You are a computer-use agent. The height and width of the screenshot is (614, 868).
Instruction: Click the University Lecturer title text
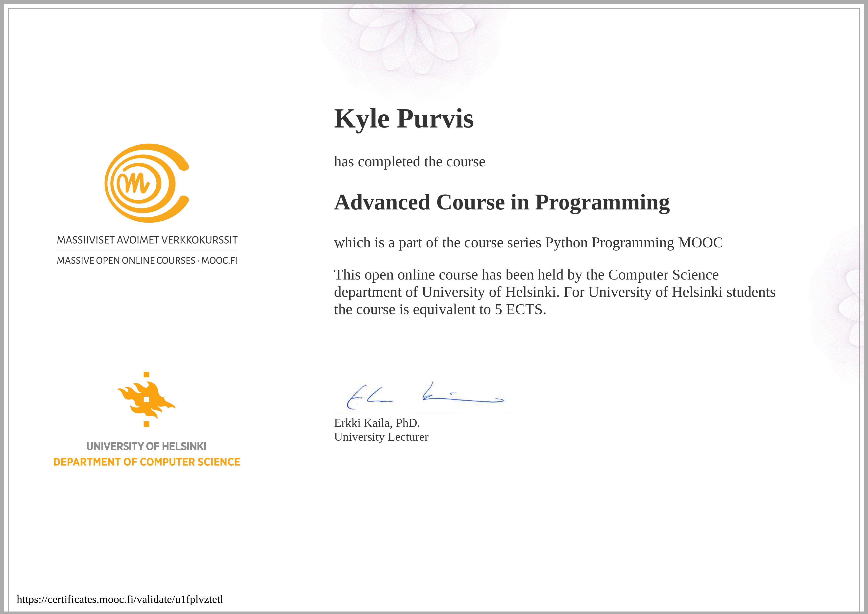click(381, 437)
